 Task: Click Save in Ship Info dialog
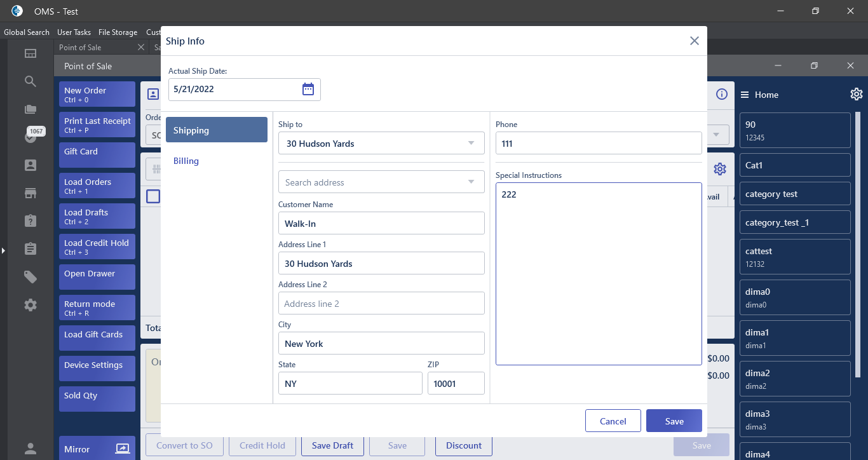674,421
